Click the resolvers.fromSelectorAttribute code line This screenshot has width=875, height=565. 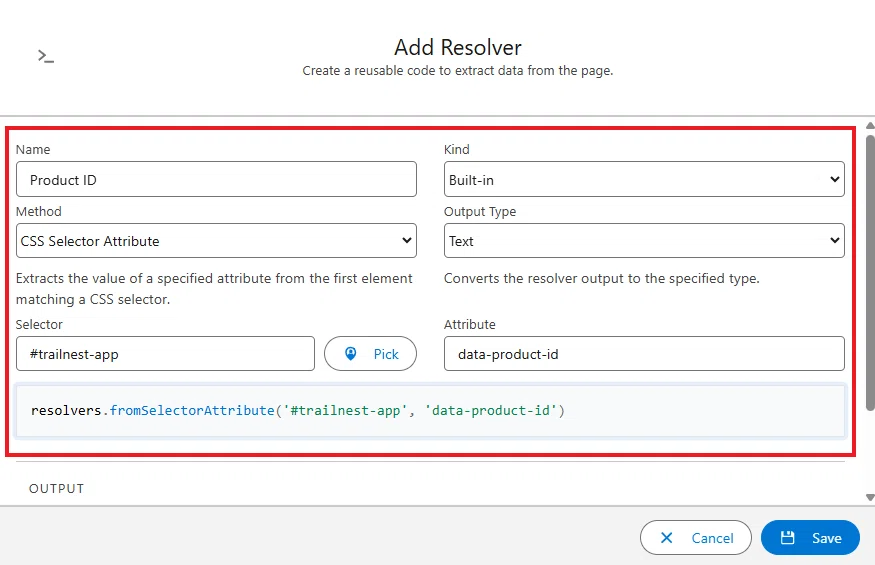coord(298,410)
